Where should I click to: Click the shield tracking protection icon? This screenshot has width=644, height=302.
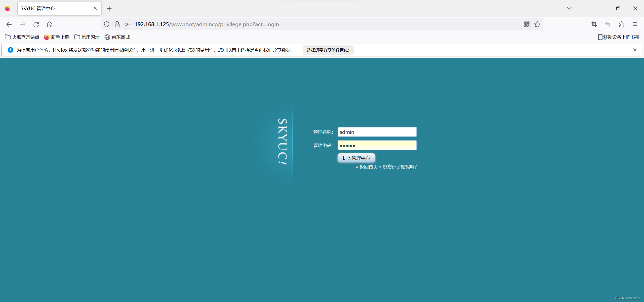click(107, 24)
